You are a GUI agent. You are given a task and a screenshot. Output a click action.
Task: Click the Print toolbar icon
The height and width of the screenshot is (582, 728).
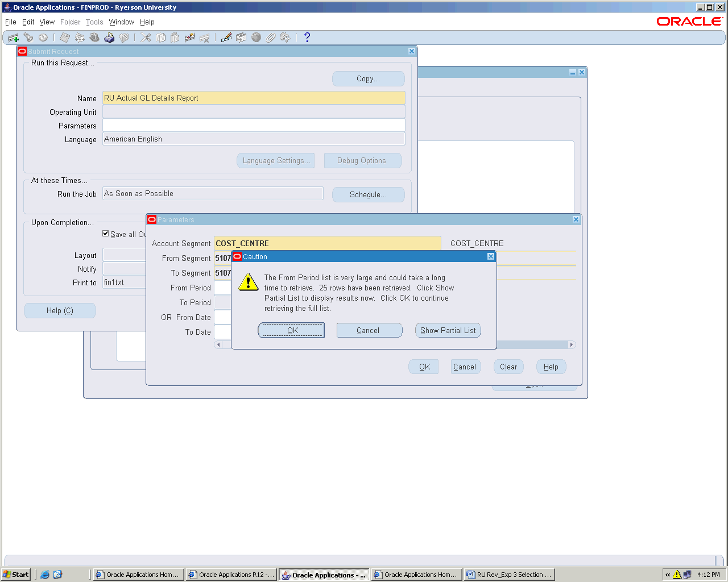click(x=109, y=38)
